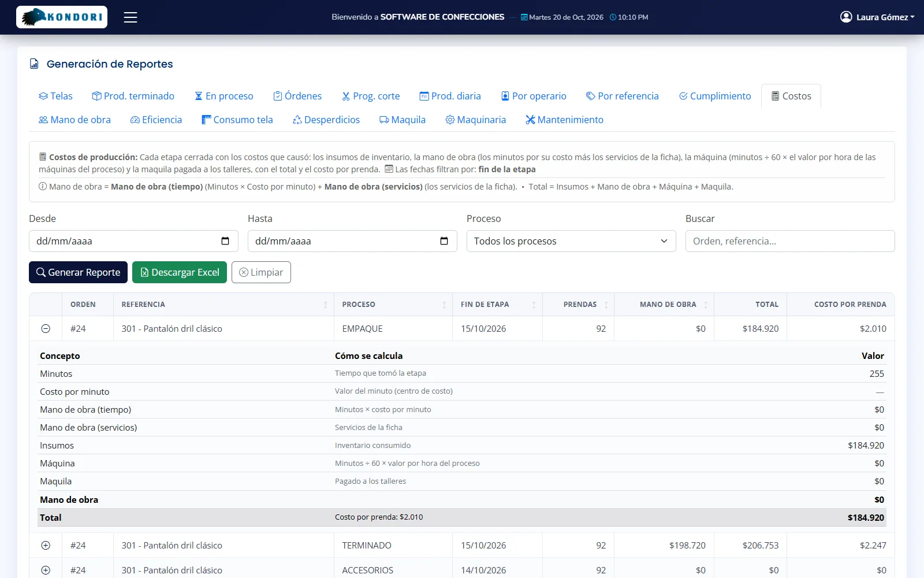Viewport: 924px width, 578px height.
Task: Sort table by Proceso column
Action: click(x=393, y=305)
